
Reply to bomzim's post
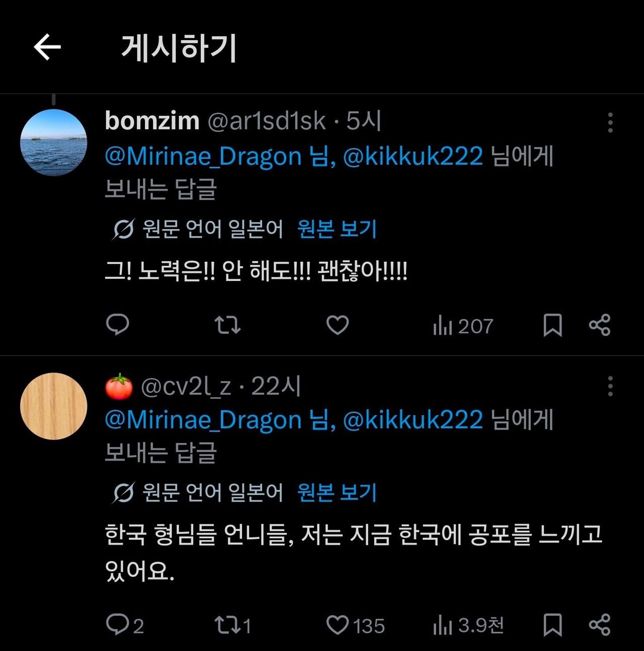click(118, 325)
